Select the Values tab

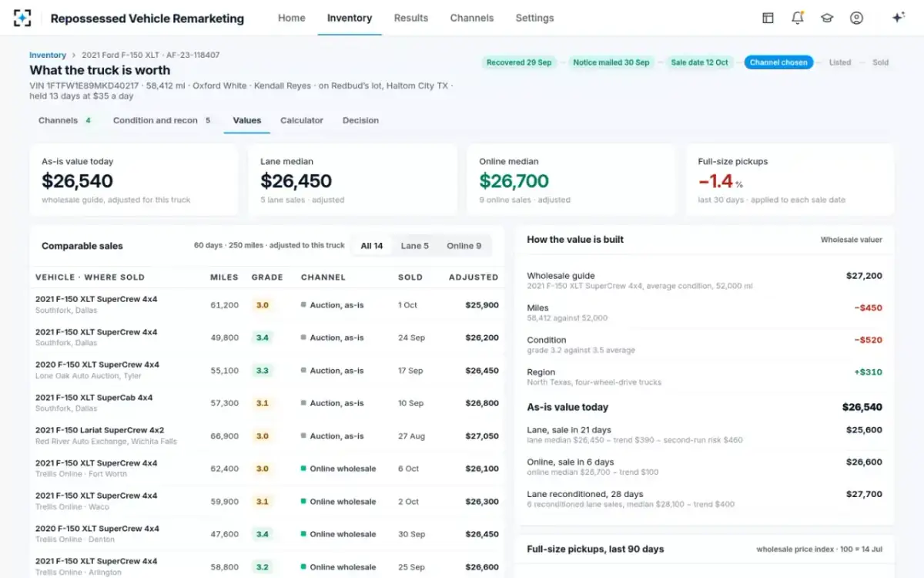(x=247, y=120)
